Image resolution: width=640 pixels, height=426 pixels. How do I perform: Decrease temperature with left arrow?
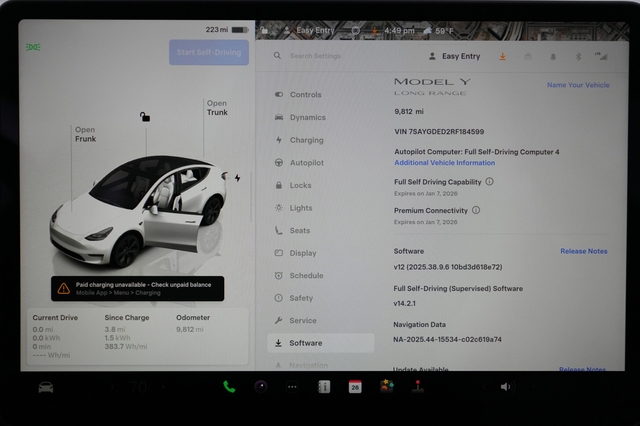click(113, 387)
